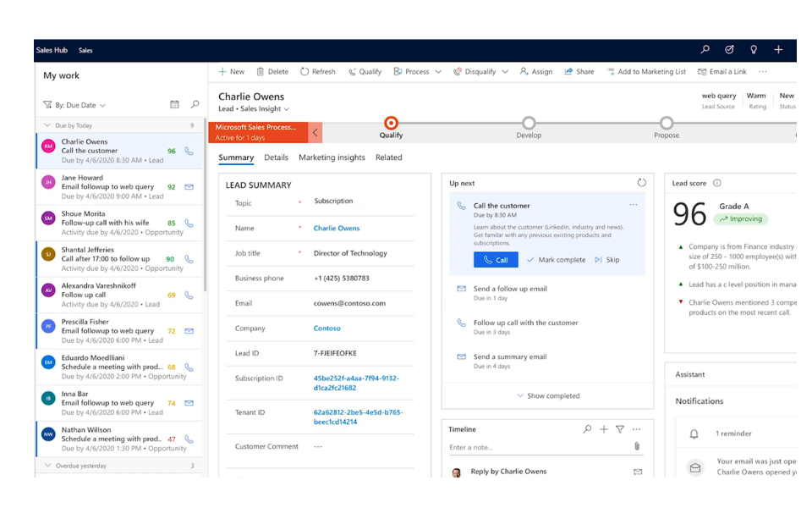Refresh the Up next widget

(x=642, y=183)
